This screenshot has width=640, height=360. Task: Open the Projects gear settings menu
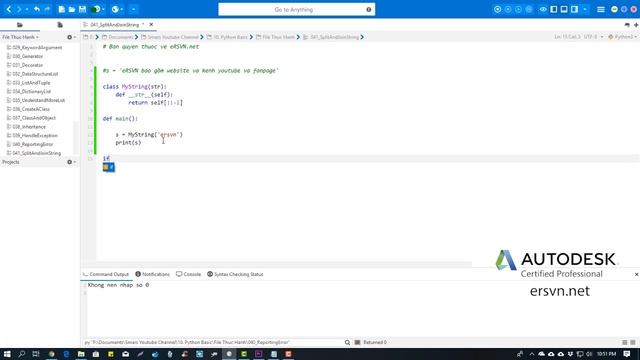pos(71,162)
